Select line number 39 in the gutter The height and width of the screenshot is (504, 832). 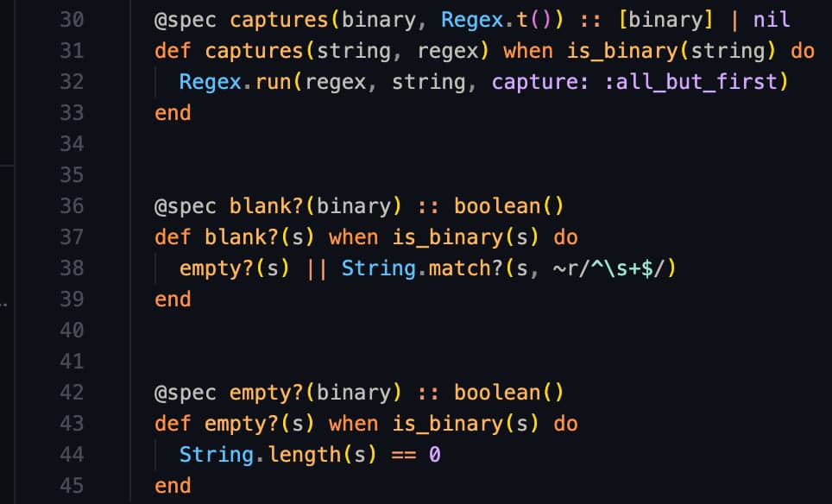[72, 299]
